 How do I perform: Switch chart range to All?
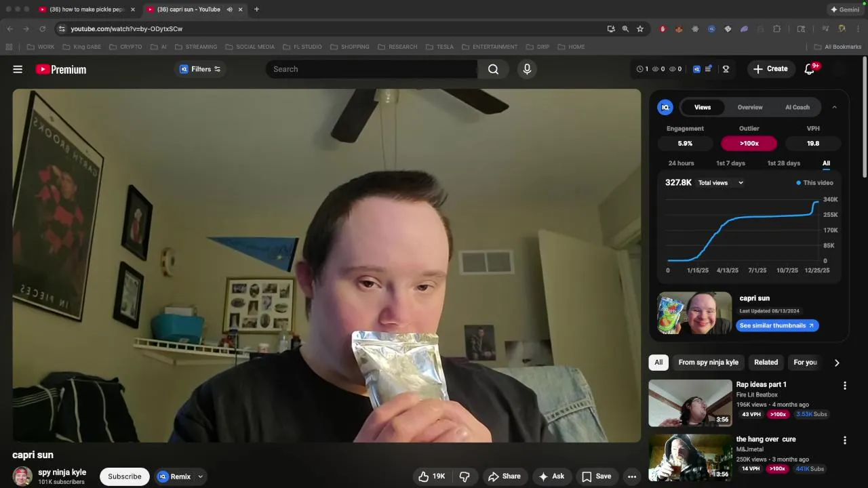coord(826,163)
